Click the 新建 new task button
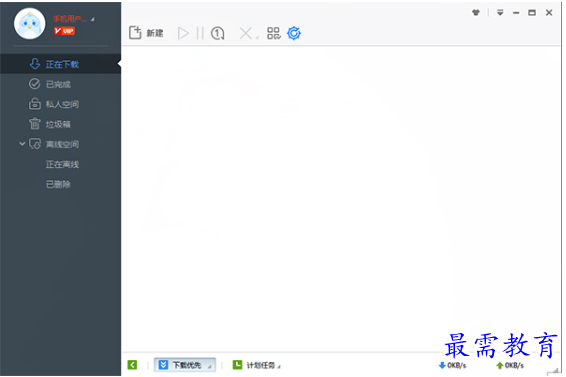 (x=146, y=33)
